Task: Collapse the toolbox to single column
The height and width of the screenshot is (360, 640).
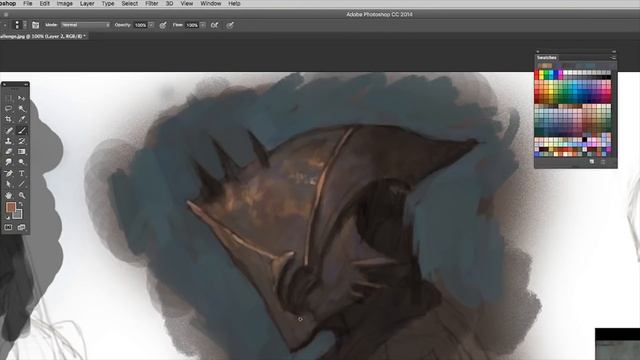Action: 26,84
